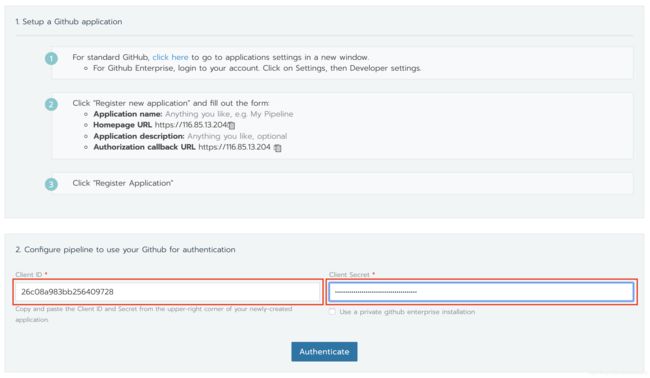The image size is (650, 378).
Task: Submit with the Authenticate button
Action: pyautogui.click(x=324, y=351)
